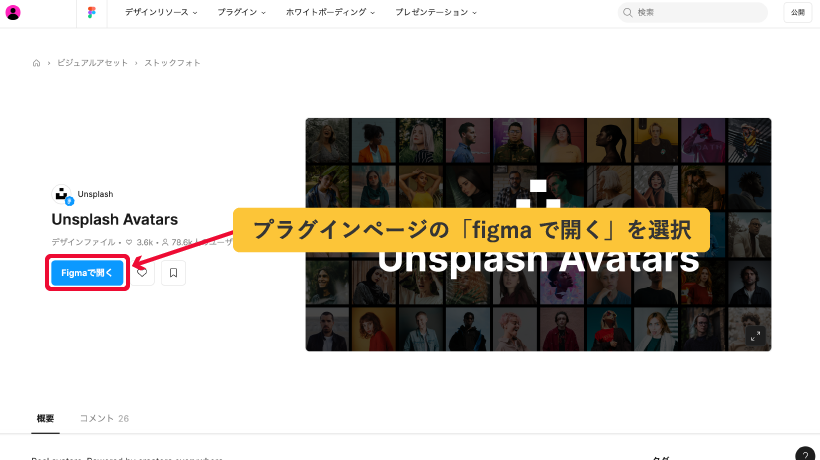Open the user profile avatar
The image size is (820, 460).
point(13,13)
